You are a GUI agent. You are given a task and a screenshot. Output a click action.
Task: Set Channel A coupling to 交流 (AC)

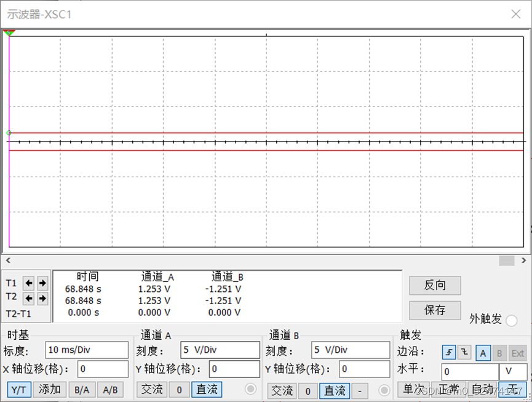[152, 390]
